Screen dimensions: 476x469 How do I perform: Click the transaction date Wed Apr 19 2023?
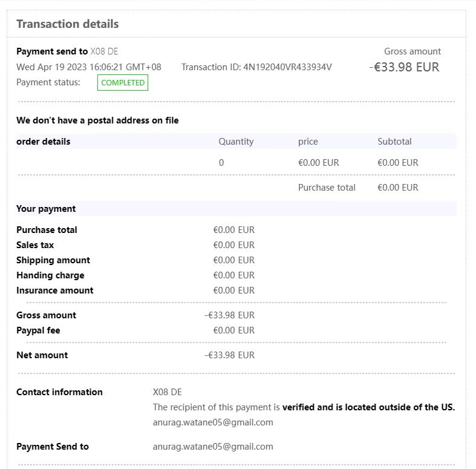coord(88,67)
